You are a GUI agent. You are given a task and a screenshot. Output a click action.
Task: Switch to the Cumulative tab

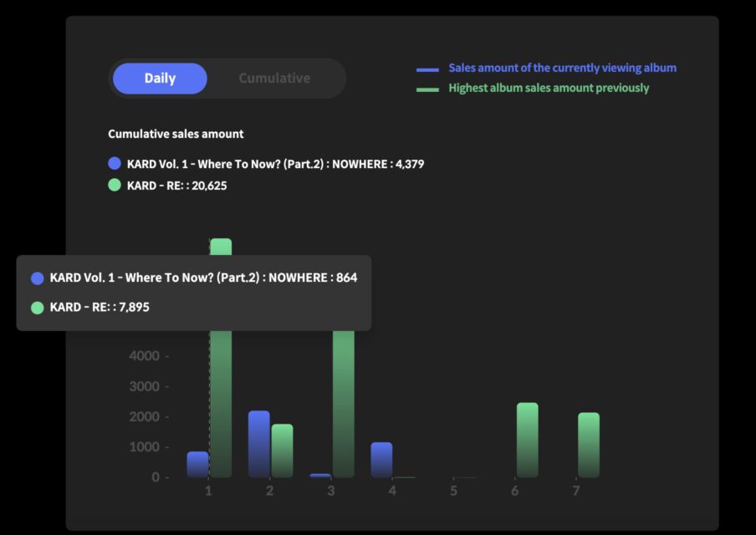pyautogui.click(x=274, y=78)
